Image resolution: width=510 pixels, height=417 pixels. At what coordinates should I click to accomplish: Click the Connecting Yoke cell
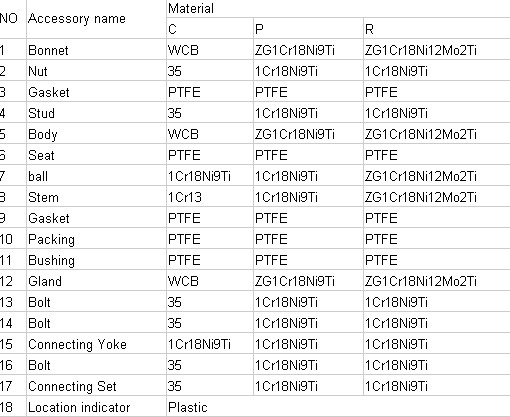pos(96,344)
